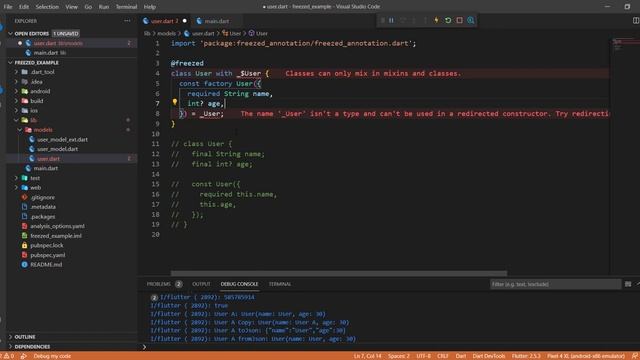The width and height of the screenshot is (640, 360).
Task: Open the Help menu
Action: pyautogui.click(x=150, y=7)
